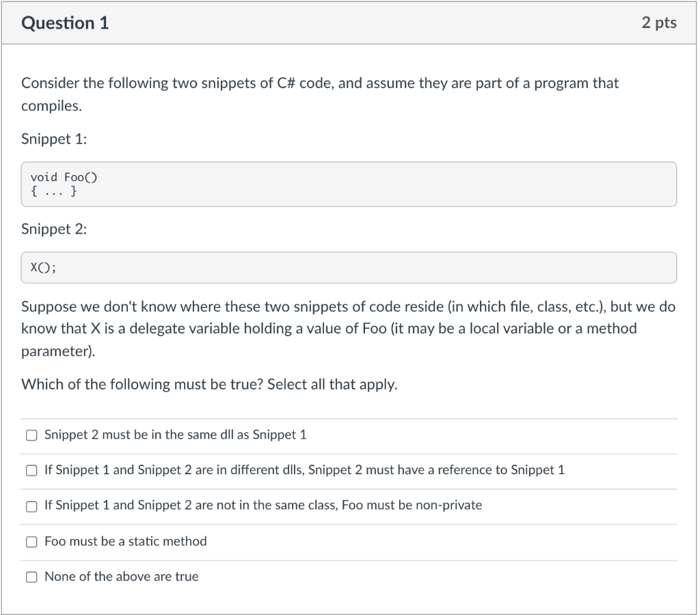The height and width of the screenshot is (615, 700).
Task: Click the 'Snippet 1:' heading text
Action: (x=54, y=139)
